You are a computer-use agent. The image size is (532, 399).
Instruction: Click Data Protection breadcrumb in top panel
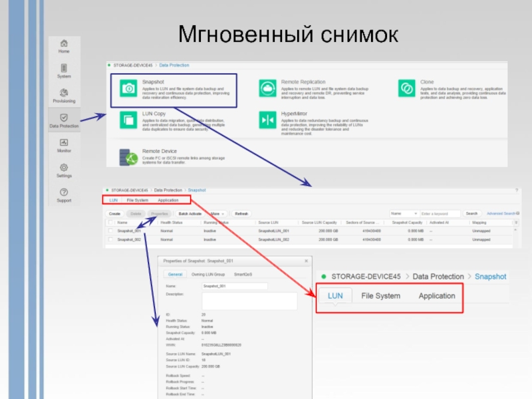(x=174, y=65)
